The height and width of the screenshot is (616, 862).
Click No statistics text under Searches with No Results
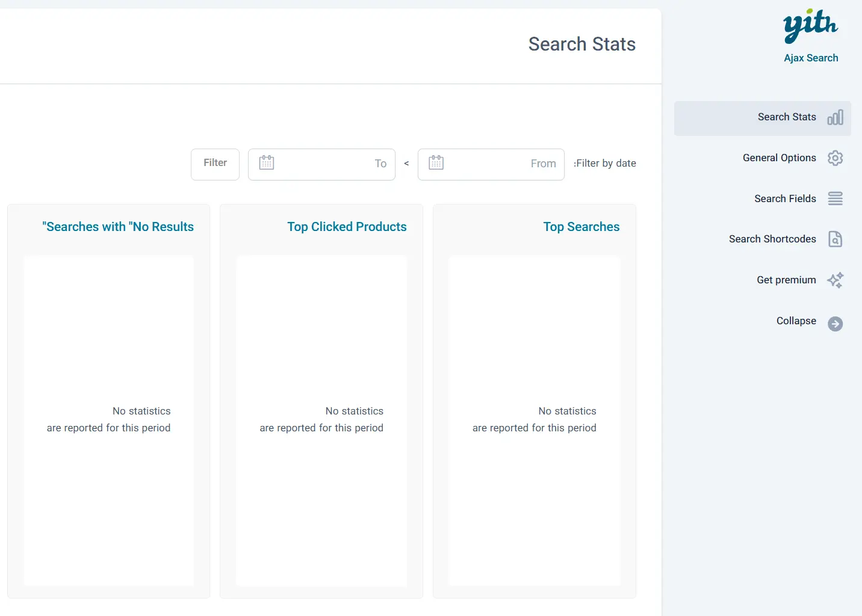(109, 419)
